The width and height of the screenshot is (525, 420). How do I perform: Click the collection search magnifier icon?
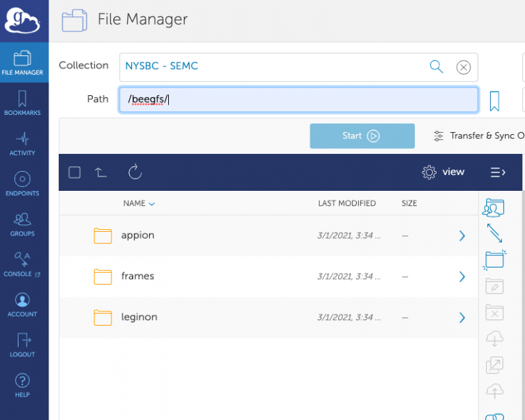[x=436, y=66]
